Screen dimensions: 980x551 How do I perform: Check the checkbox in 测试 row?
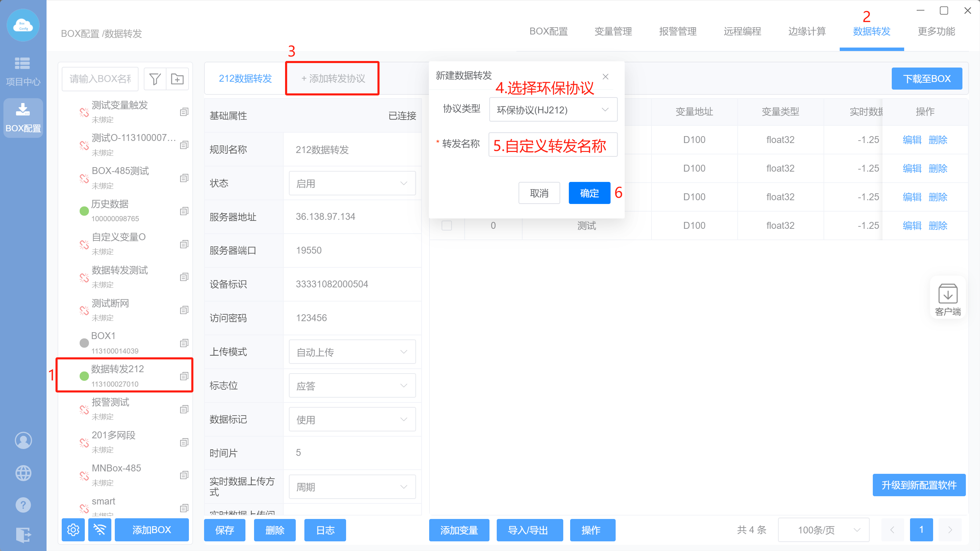[x=447, y=225]
